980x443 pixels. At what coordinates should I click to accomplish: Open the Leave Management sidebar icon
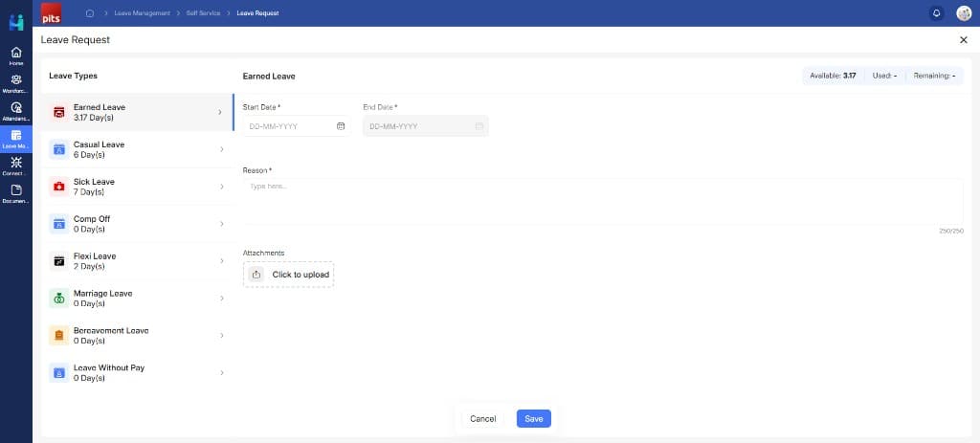tap(16, 139)
